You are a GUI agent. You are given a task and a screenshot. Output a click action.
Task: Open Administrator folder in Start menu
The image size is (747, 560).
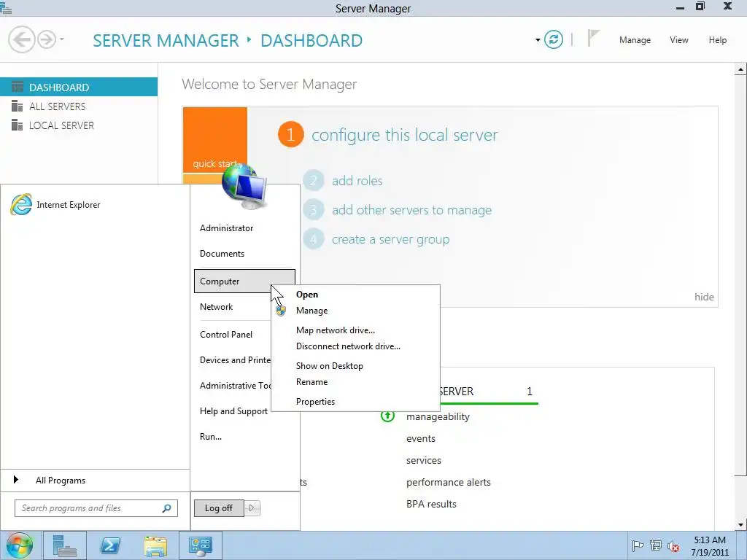226,228
